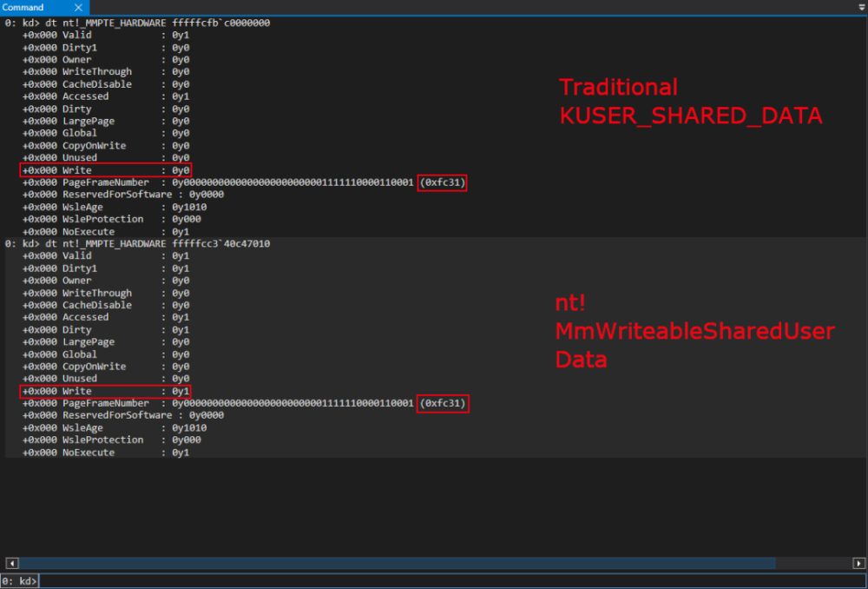Focus the kd command input box
Screen dimensions: 868x589
pos(452,581)
